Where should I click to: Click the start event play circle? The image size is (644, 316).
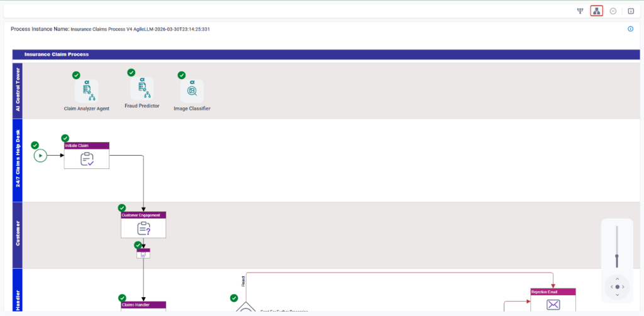pos(40,155)
